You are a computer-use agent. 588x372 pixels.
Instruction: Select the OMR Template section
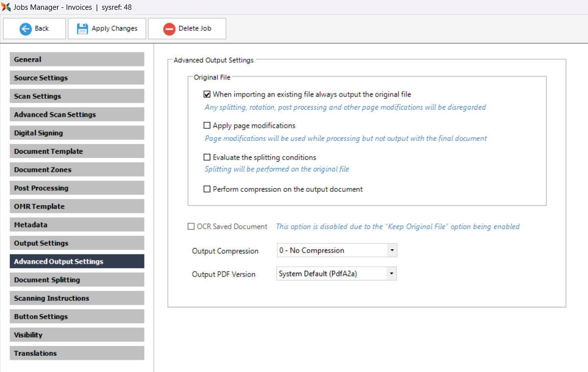point(77,207)
